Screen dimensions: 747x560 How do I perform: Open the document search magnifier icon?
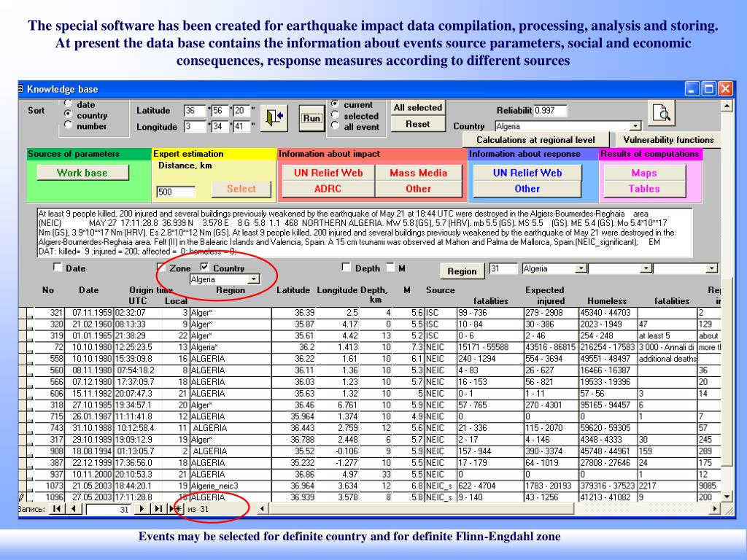point(661,113)
